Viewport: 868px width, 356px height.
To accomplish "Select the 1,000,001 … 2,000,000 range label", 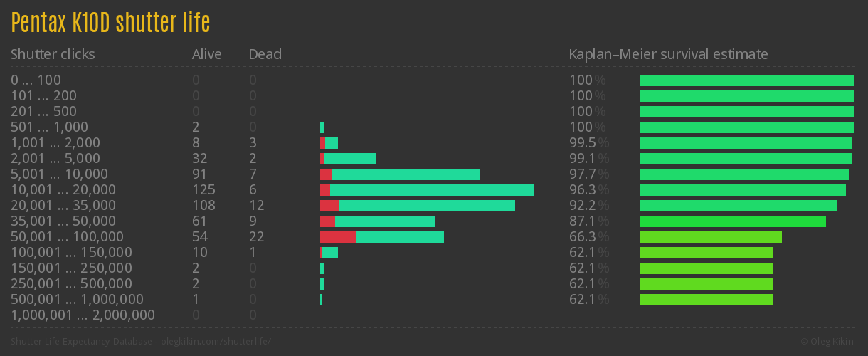I will pos(83,315).
